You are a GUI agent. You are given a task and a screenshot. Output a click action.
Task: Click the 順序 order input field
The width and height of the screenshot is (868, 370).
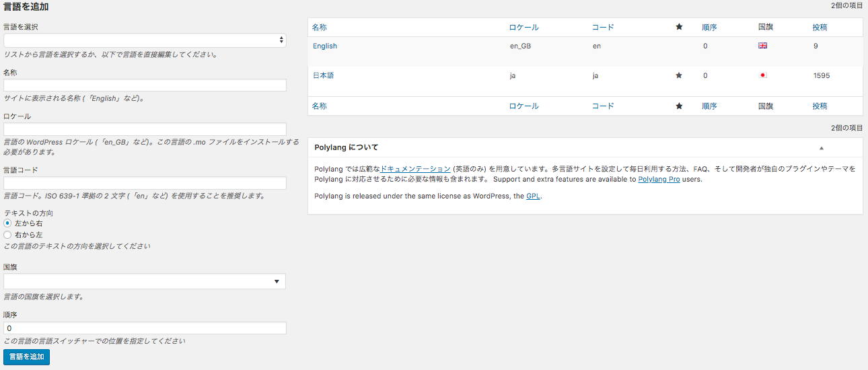pyautogui.click(x=145, y=328)
